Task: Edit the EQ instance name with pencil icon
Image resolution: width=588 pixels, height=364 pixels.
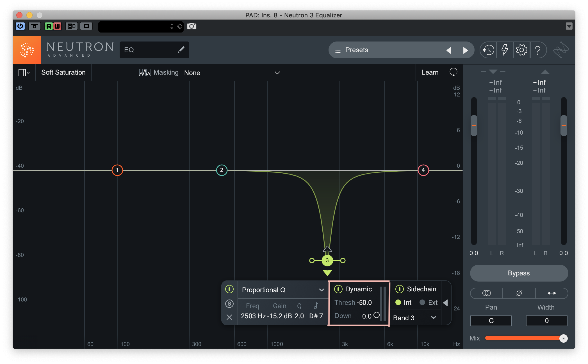Action: tap(181, 50)
